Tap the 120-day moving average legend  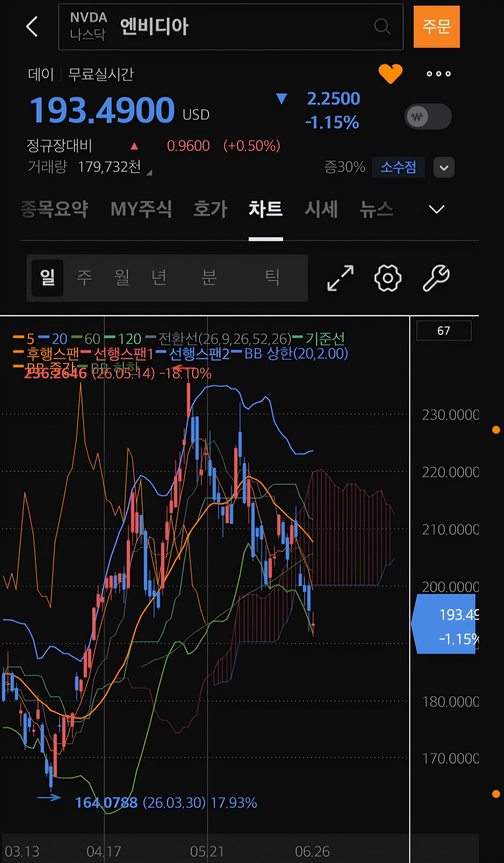click(x=123, y=339)
